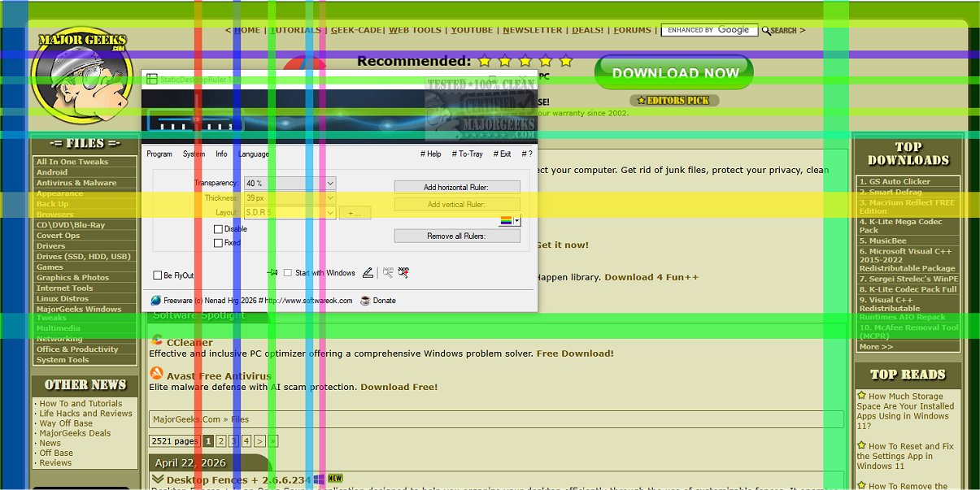Expand the chevron beside Desktop Fences entry

coord(158,479)
